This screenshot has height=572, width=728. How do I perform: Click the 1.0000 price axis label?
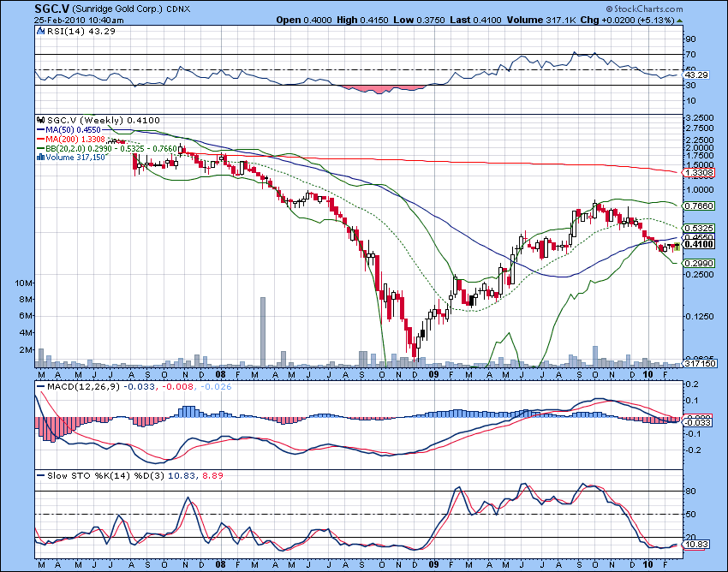tap(700, 189)
